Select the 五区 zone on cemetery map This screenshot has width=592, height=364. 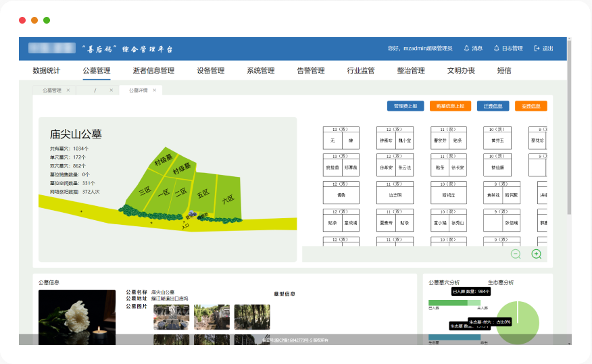203,194
